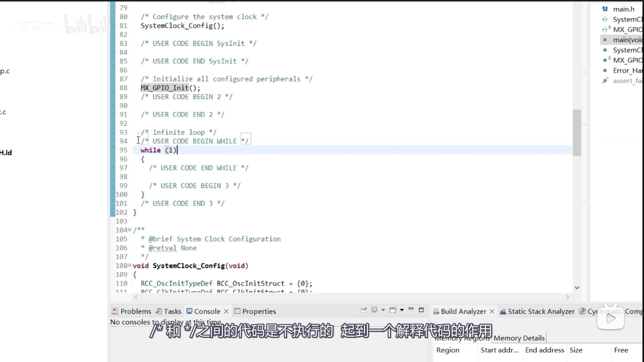Click the editor vertical scrollbar thumb

coord(577,133)
